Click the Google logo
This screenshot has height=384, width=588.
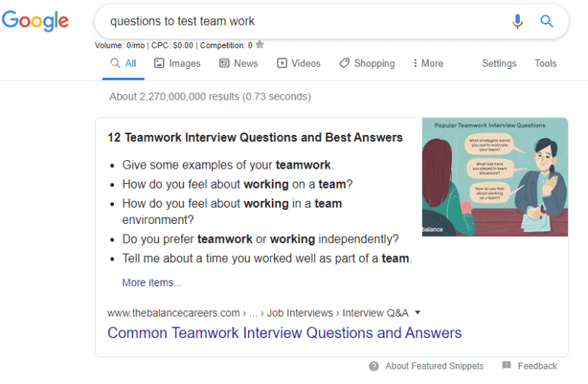[35, 21]
